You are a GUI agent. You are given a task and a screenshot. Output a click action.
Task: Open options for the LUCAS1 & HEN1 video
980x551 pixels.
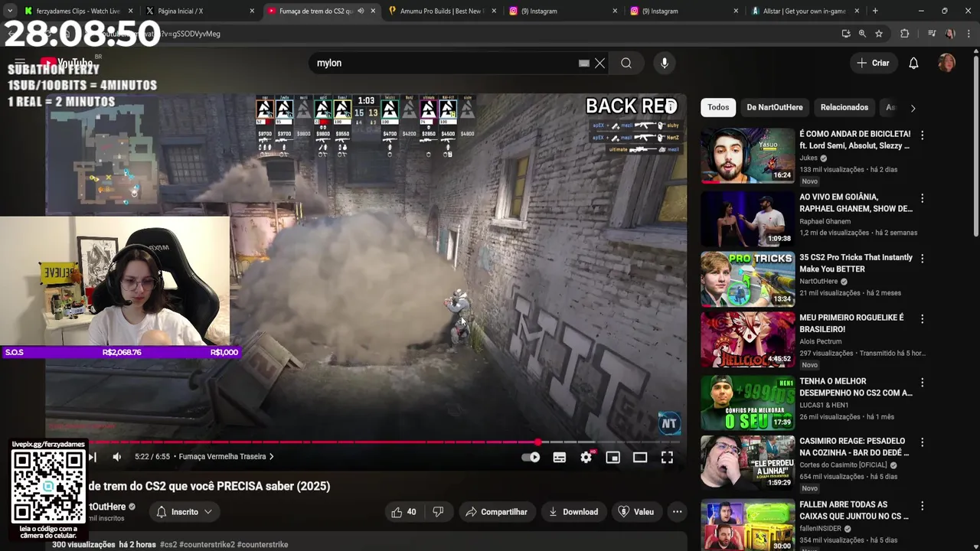[x=922, y=382]
